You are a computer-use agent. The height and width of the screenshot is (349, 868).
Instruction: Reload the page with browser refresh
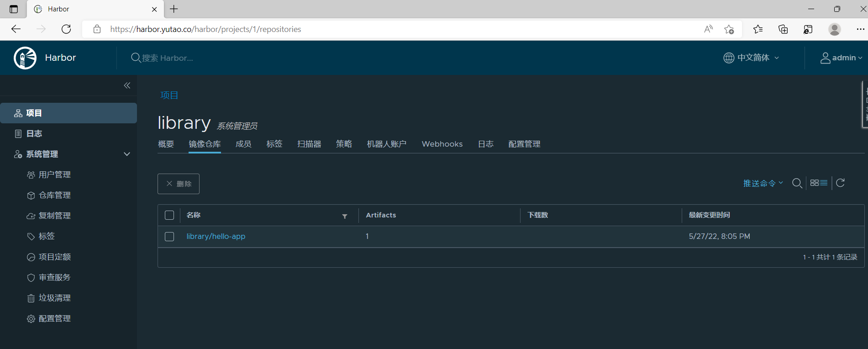[x=66, y=29]
